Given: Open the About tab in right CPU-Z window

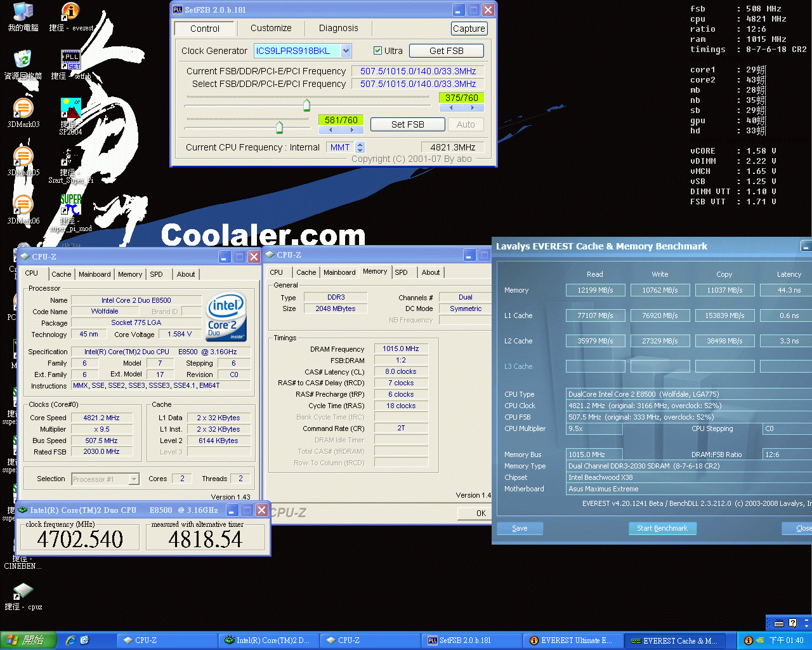Looking at the screenshot, I should coord(431,272).
